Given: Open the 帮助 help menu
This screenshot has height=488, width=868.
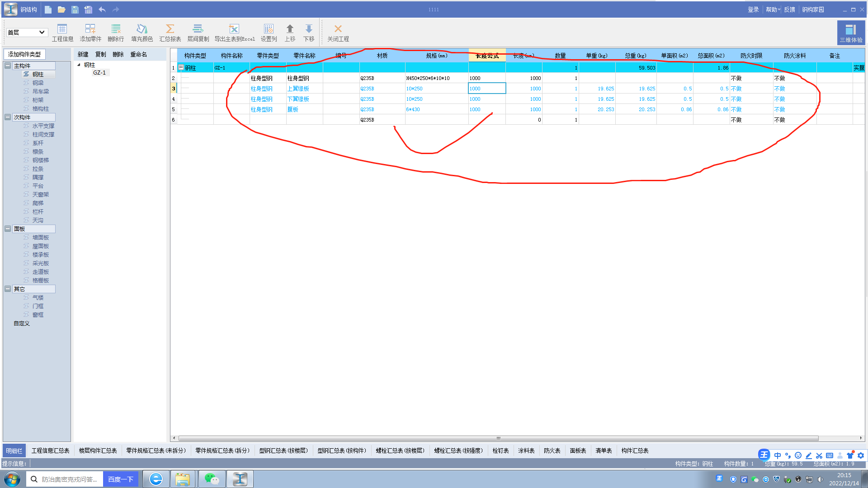Looking at the screenshot, I should 773,9.
